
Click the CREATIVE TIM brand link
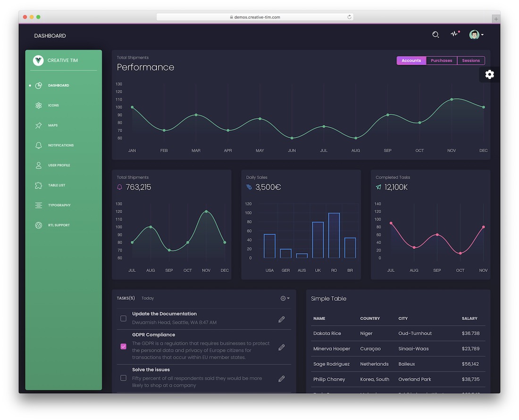click(x=63, y=60)
